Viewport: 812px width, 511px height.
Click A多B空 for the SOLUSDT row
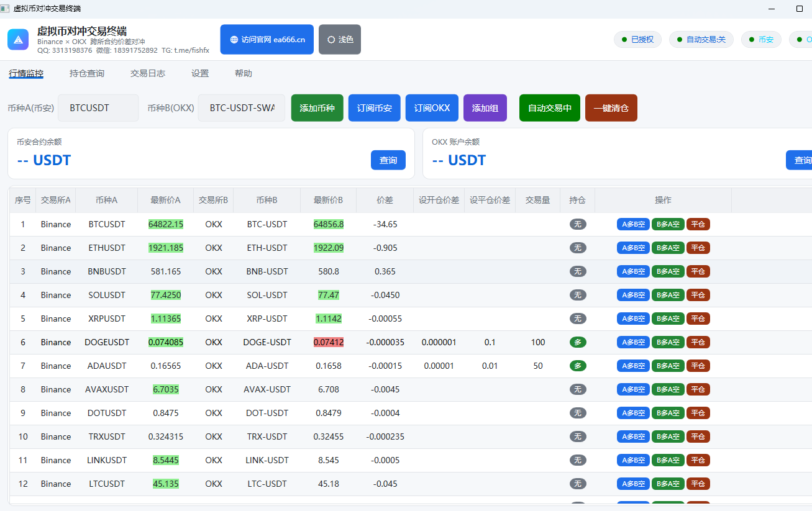pyautogui.click(x=633, y=295)
